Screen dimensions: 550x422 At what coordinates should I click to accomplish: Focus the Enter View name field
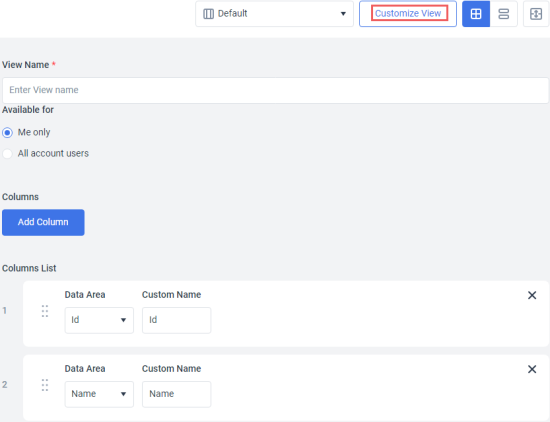coord(275,90)
